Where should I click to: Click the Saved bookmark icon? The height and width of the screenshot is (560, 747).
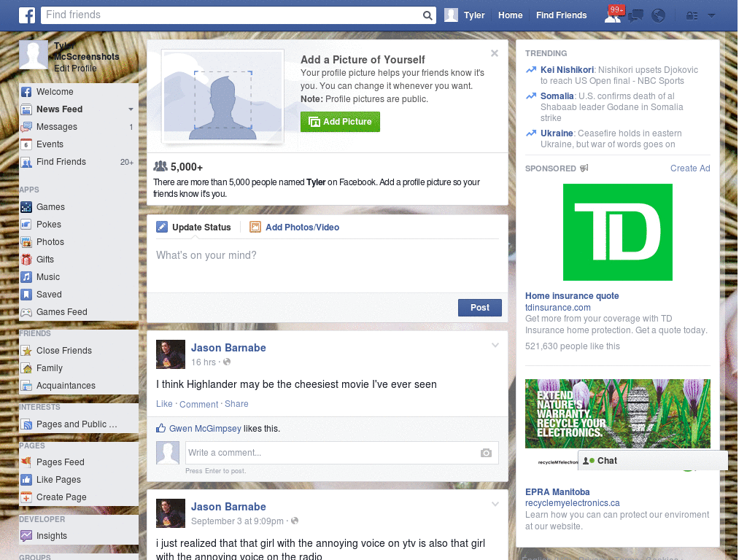(x=26, y=295)
